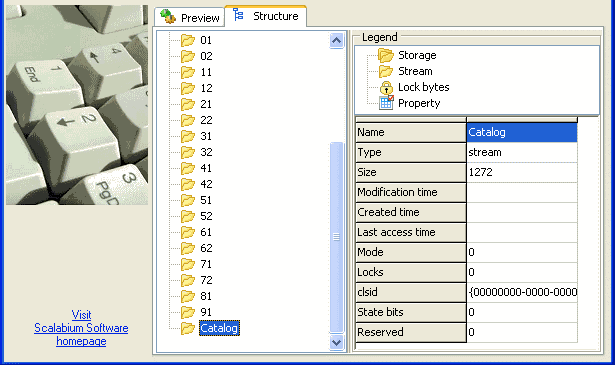The height and width of the screenshot is (365, 615).
Task: Click folder icon next to 81
Action: (188, 296)
